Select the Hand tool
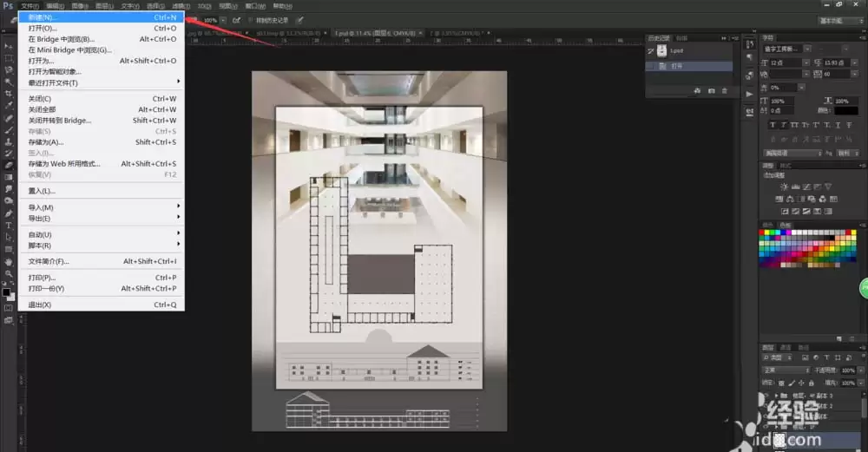Viewport: 868px width, 452px height. tap(9, 262)
